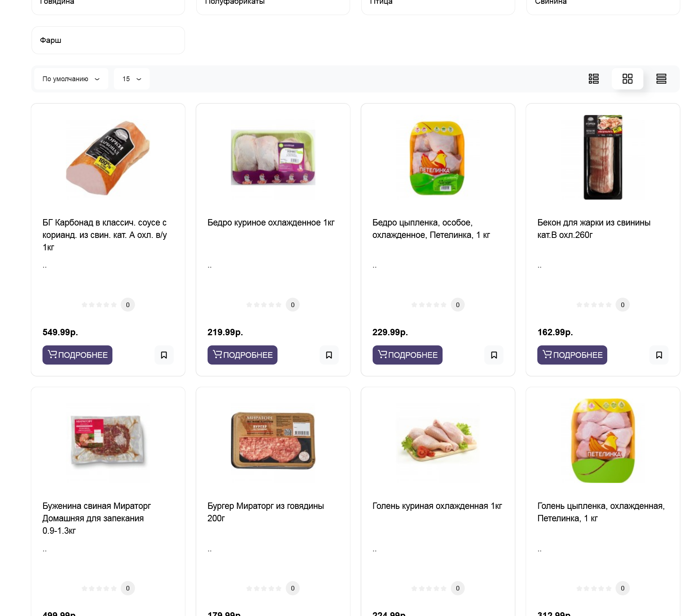Viewport: 696px width, 616px height.
Task: Select the grid view layout icon
Action: coord(627,79)
